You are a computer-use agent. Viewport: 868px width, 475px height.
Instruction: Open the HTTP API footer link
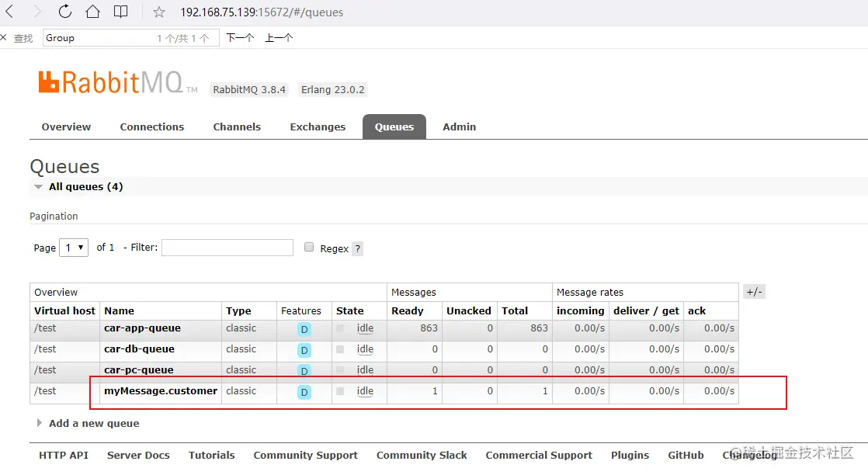(x=64, y=455)
